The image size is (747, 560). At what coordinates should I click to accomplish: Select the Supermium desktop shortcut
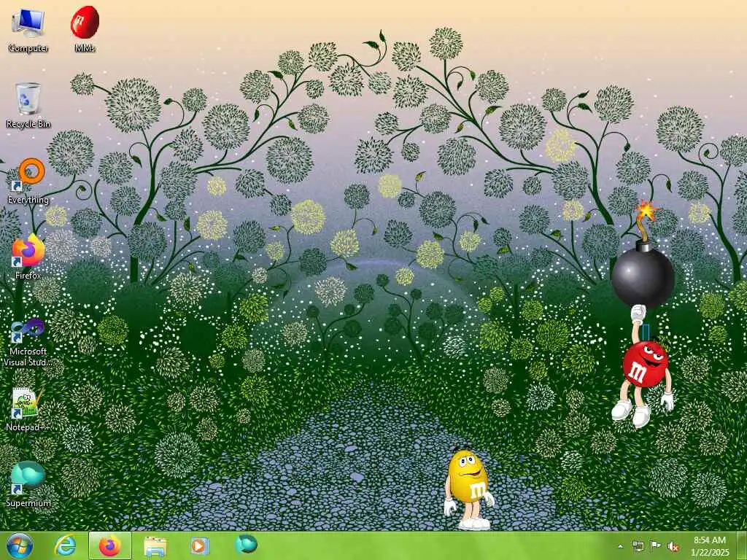pyautogui.click(x=28, y=485)
